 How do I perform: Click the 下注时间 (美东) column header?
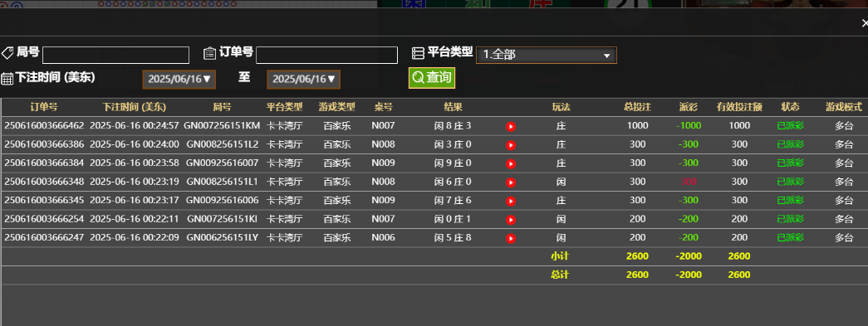point(134,107)
